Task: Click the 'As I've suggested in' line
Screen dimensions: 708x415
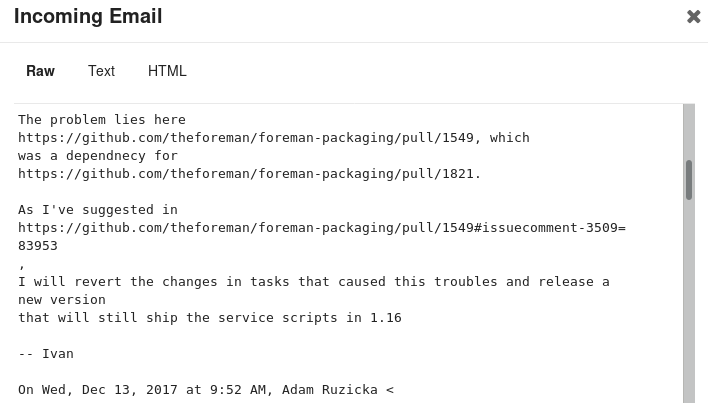Action: coord(98,210)
